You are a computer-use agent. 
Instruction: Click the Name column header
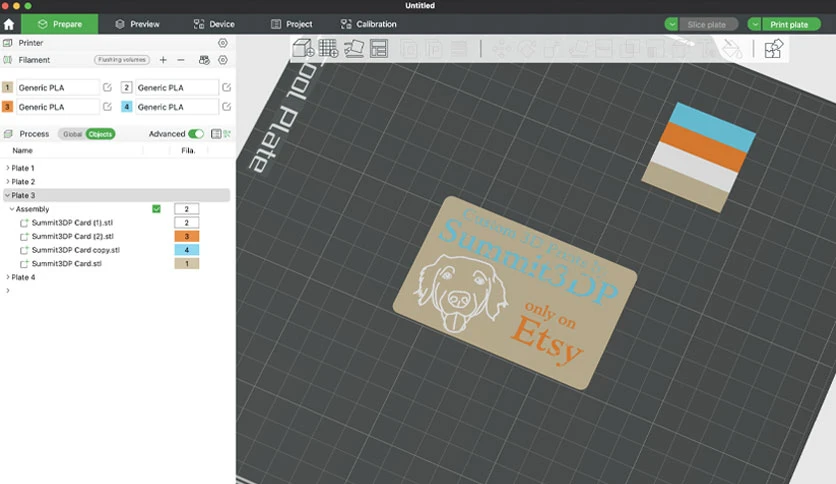tap(22, 151)
